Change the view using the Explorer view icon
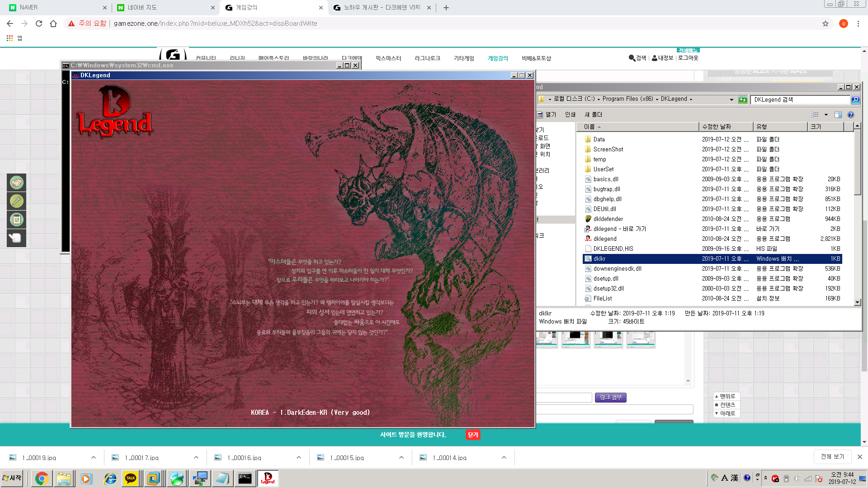The height and width of the screenshot is (488, 868). [x=815, y=115]
